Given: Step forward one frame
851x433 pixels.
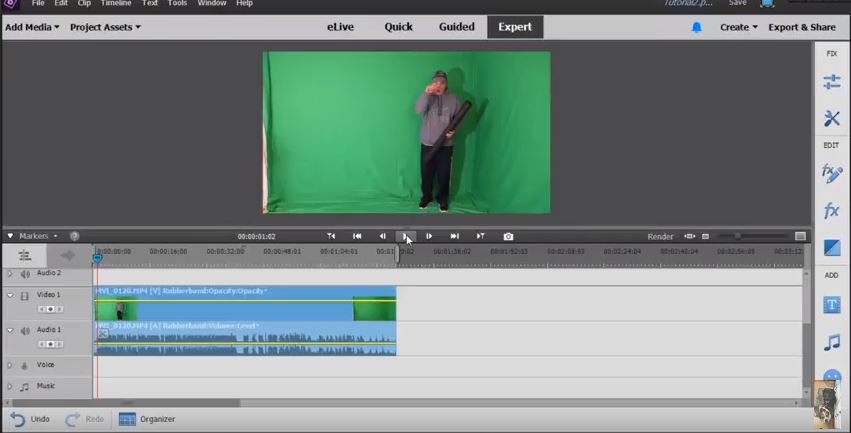Looking at the screenshot, I should point(429,236).
